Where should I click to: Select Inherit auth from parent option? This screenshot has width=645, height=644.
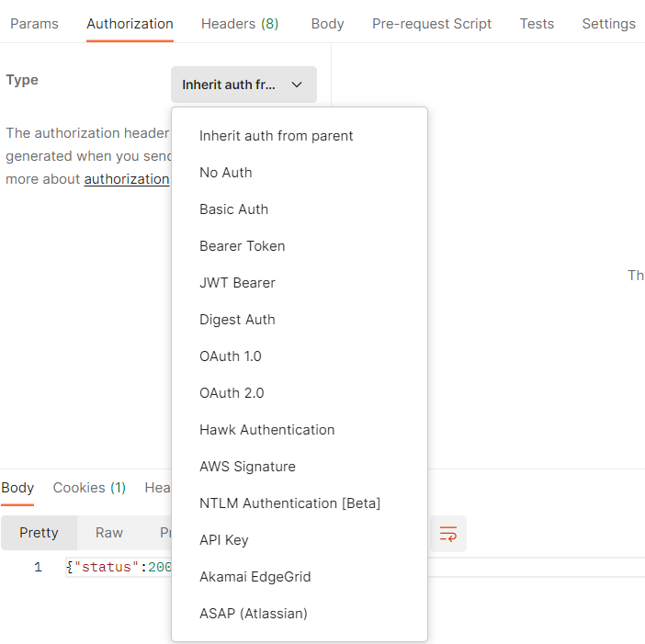[277, 136]
